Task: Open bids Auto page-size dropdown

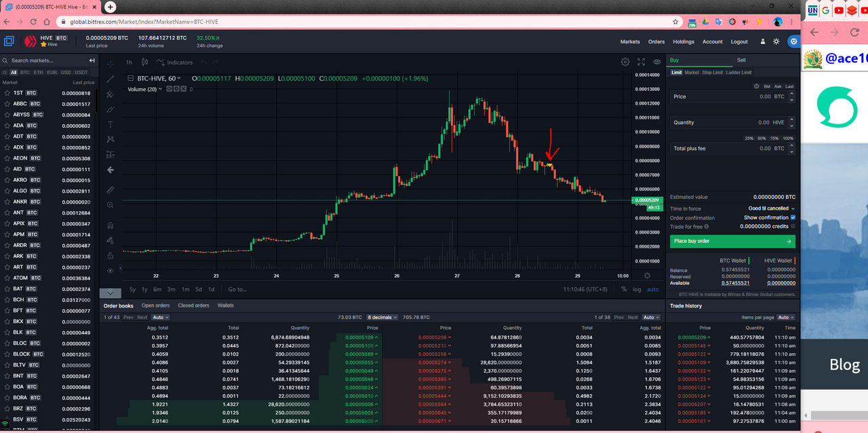Action: click(161, 317)
